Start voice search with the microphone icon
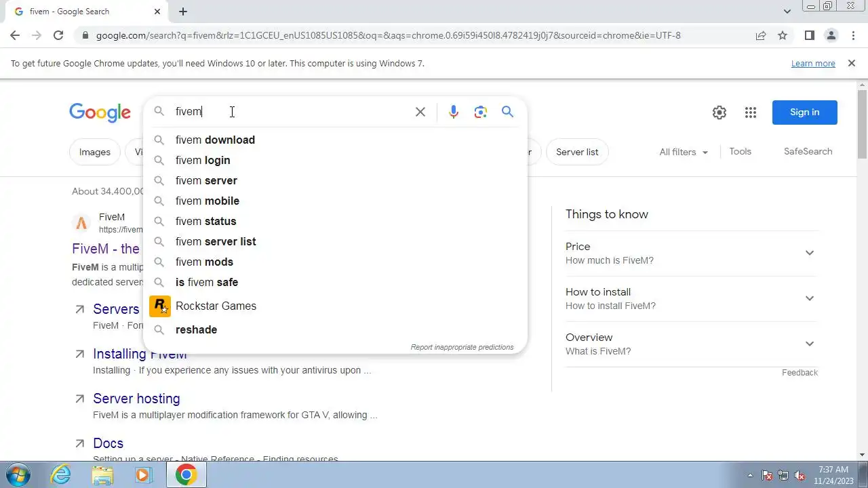This screenshot has height=488, width=868. pyautogui.click(x=454, y=112)
